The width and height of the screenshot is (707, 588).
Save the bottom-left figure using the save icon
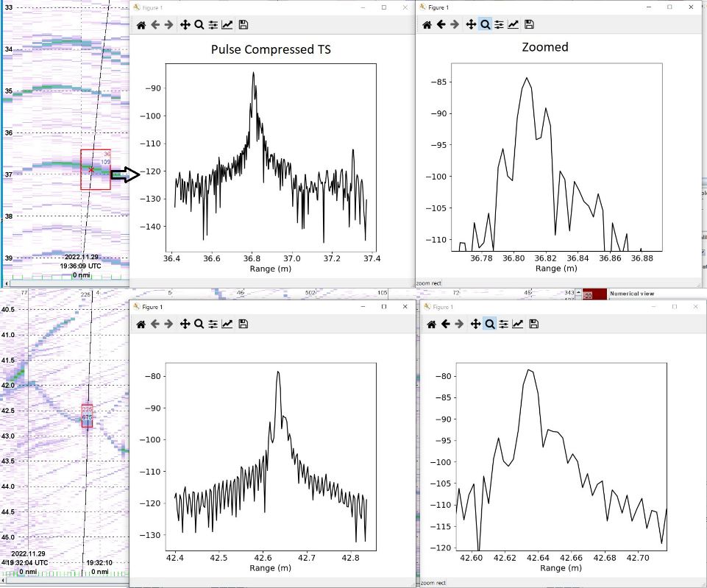click(244, 324)
